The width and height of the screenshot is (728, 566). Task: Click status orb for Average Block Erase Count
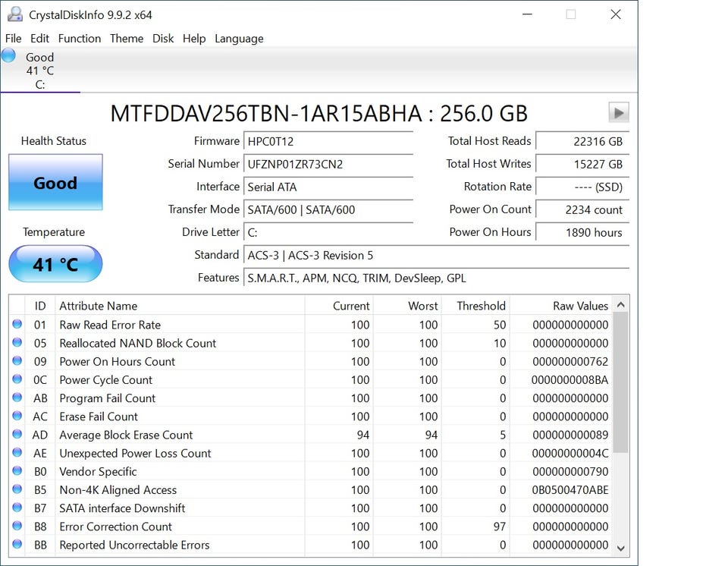[x=17, y=434]
